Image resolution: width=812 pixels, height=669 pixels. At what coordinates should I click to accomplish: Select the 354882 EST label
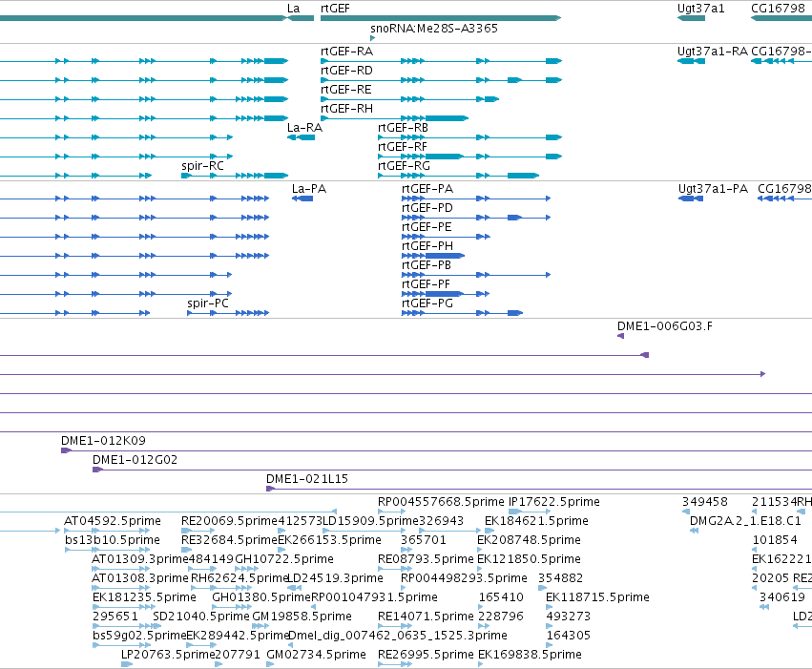(560, 578)
